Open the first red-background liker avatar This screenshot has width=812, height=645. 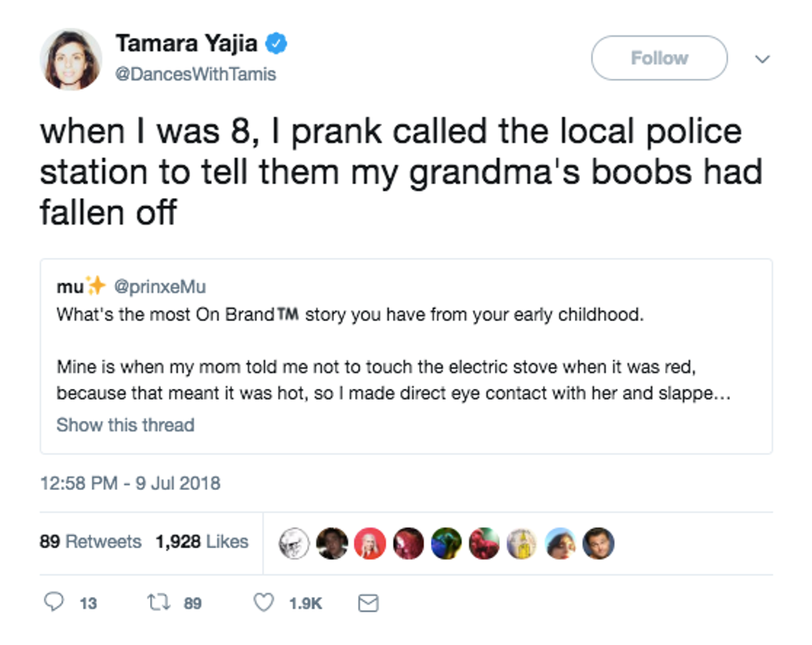[369, 543]
